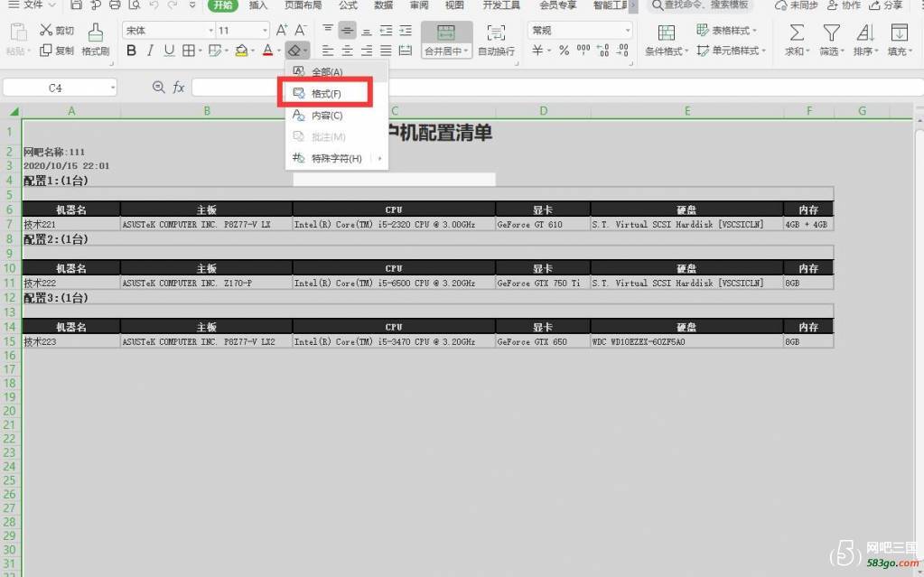Toggle Wrap Text (自动换行)

click(x=496, y=40)
